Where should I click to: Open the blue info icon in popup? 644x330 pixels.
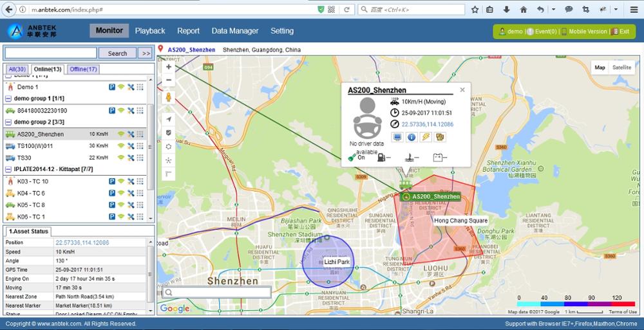[412, 137]
